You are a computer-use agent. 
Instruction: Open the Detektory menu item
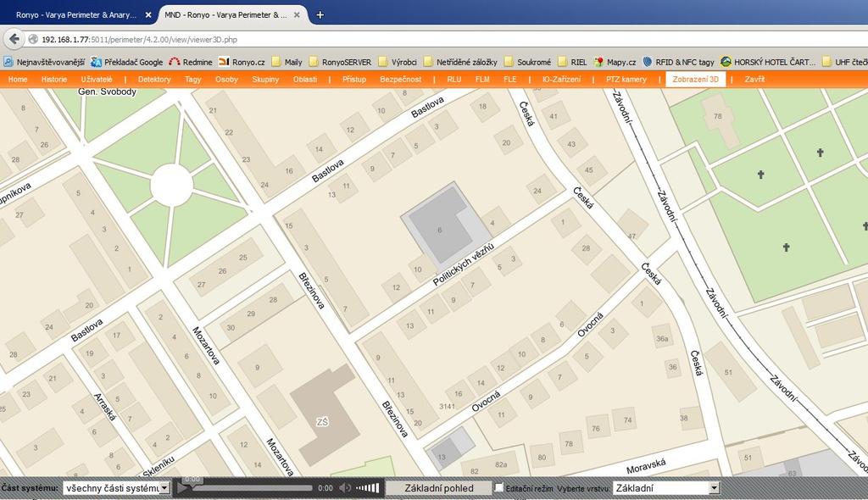154,79
